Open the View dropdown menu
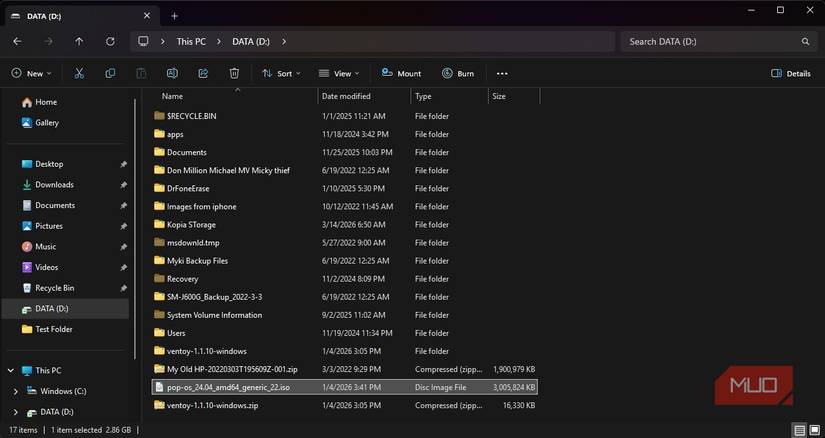This screenshot has width=825, height=438. pyautogui.click(x=339, y=74)
